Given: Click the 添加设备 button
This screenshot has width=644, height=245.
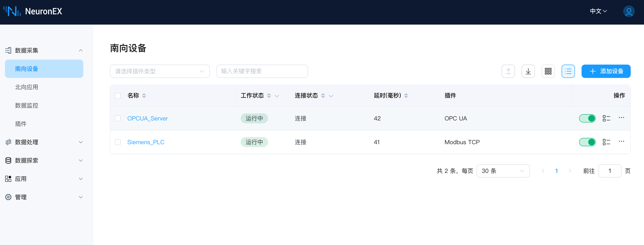Looking at the screenshot, I should coord(606,71).
